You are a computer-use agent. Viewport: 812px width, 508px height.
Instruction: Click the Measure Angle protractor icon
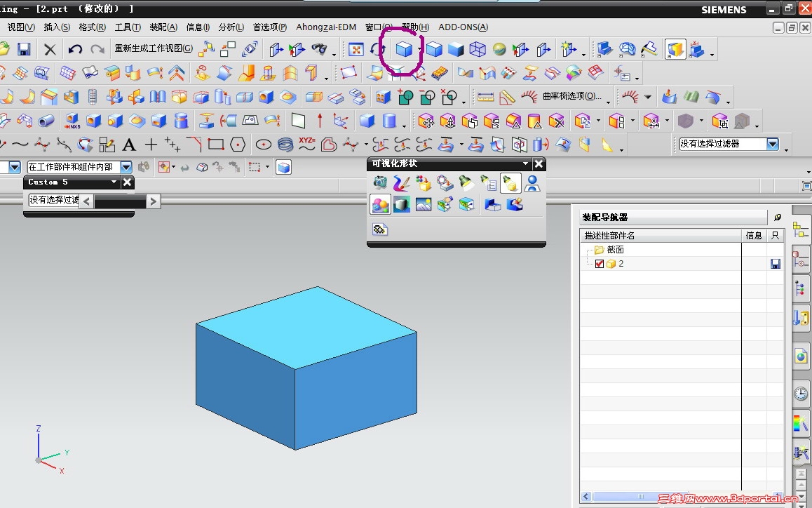507,97
